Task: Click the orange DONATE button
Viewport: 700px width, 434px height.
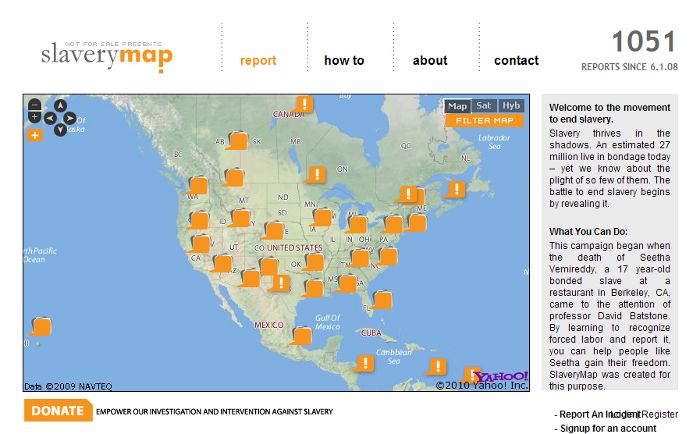Action: pyautogui.click(x=58, y=410)
